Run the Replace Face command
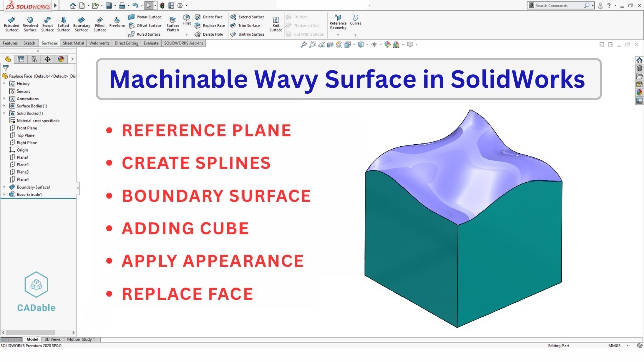Image resolution: width=644 pixels, height=362 pixels. pos(210,25)
